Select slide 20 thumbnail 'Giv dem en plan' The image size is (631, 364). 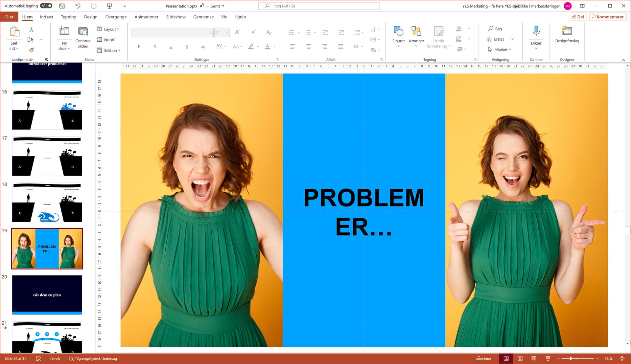coord(47,295)
